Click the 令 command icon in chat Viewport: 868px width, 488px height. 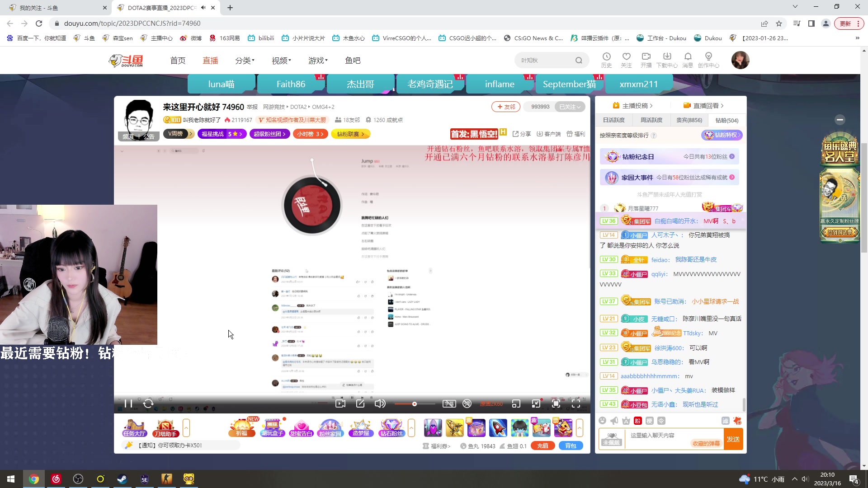point(661,421)
